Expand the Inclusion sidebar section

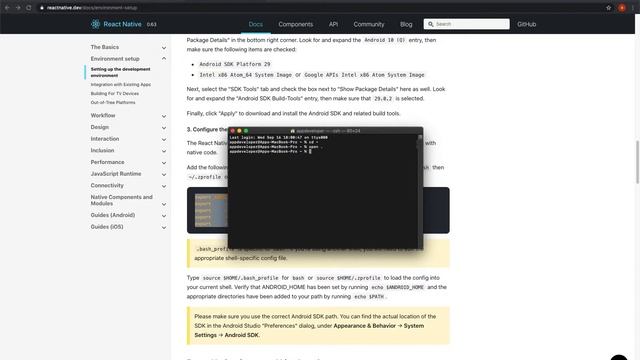click(129, 151)
